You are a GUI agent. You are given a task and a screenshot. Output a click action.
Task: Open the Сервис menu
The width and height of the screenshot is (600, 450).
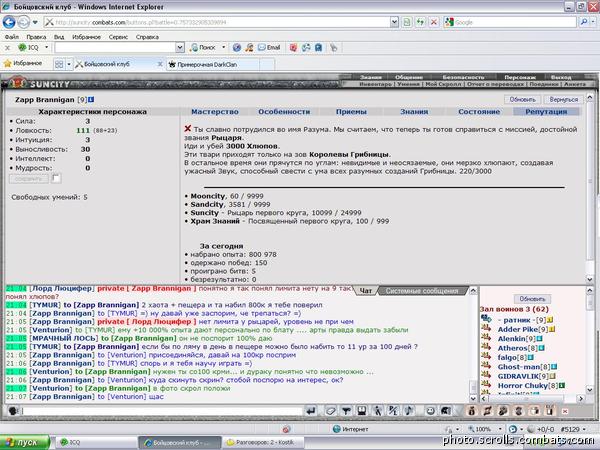tap(118, 37)
